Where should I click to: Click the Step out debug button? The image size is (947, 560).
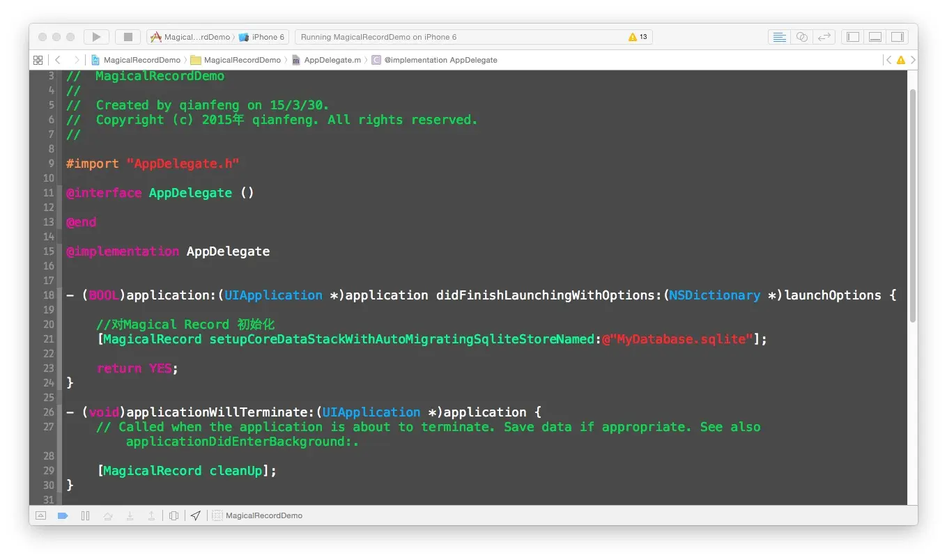point(151,515)
